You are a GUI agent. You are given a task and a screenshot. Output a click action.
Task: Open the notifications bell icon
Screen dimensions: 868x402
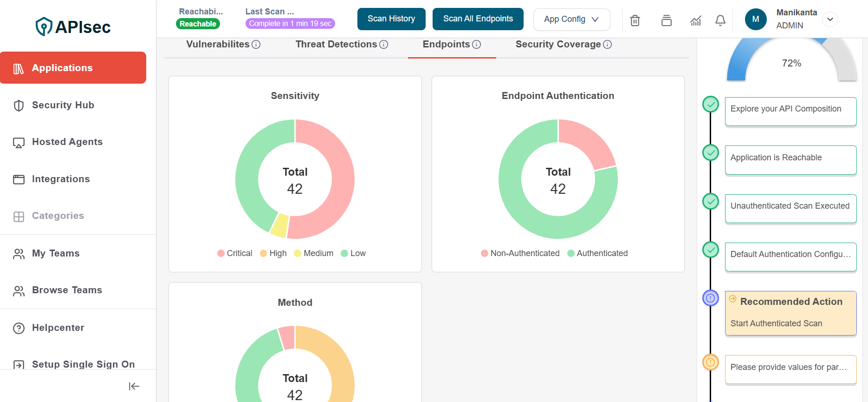pos(720,20)
